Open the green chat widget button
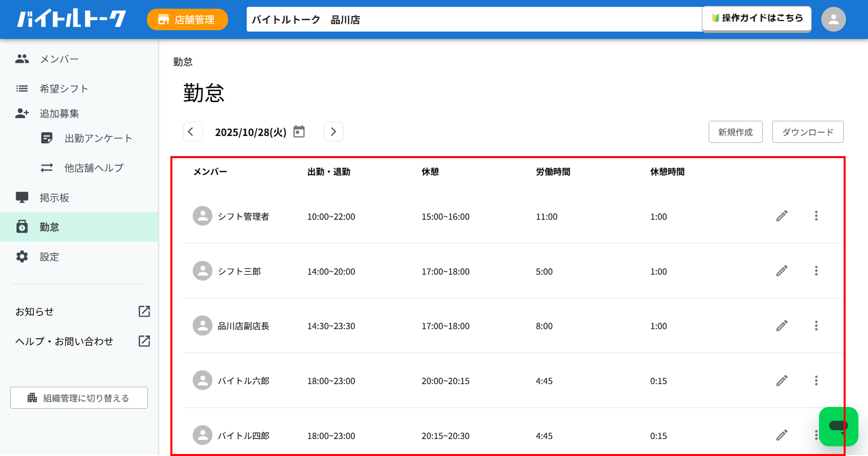 click(838, 426)
